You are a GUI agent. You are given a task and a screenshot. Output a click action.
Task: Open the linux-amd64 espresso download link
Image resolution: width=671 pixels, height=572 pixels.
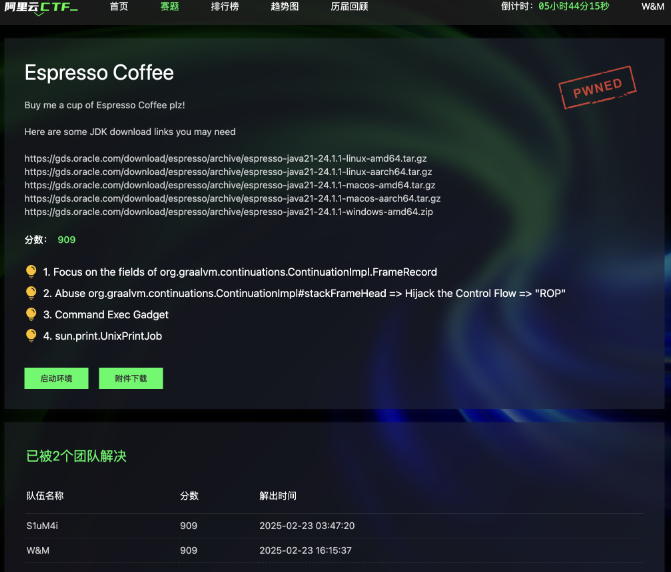(226, 158)
